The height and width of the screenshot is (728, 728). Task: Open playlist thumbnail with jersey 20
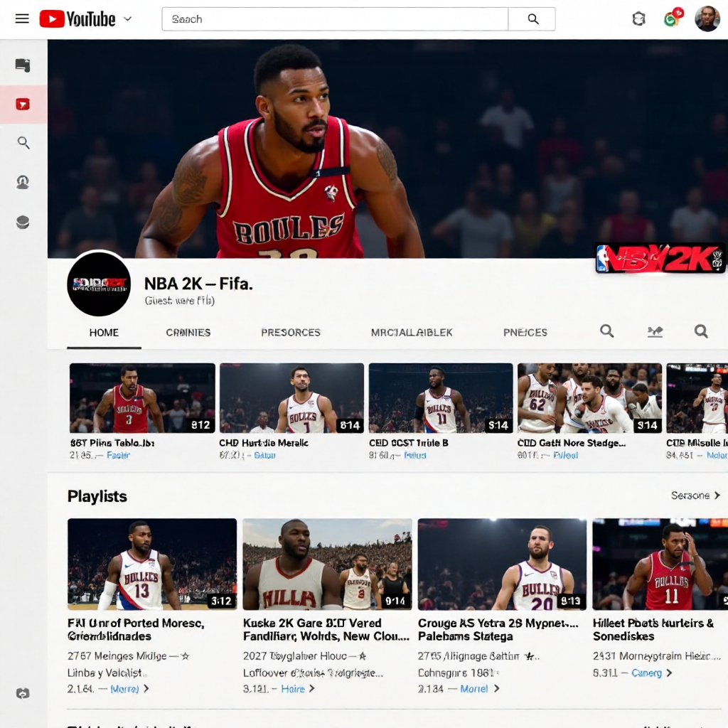pos(502,564)
